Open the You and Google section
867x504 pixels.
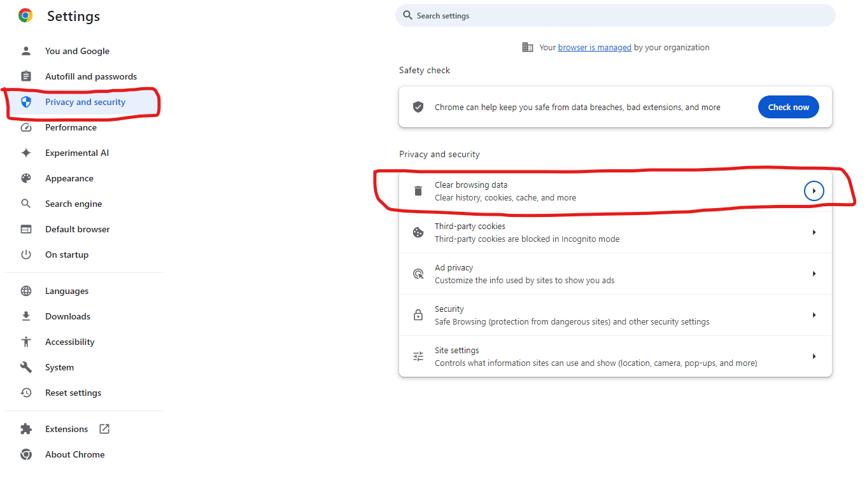click(x=77, y=51)
